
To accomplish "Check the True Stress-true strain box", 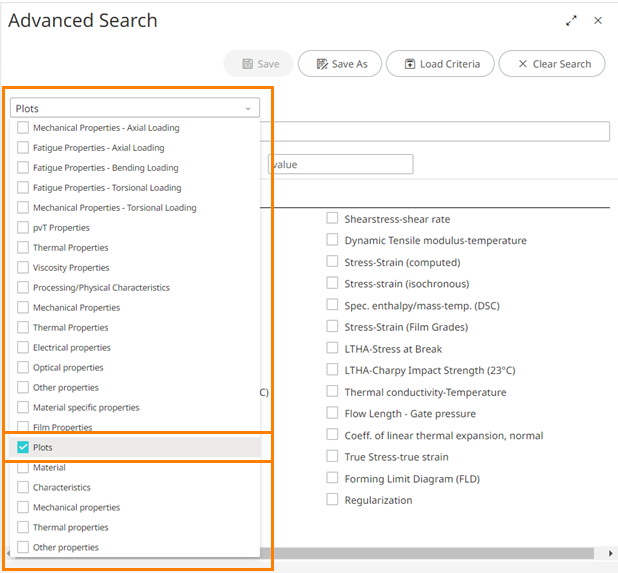I will [x=332, y=457].
